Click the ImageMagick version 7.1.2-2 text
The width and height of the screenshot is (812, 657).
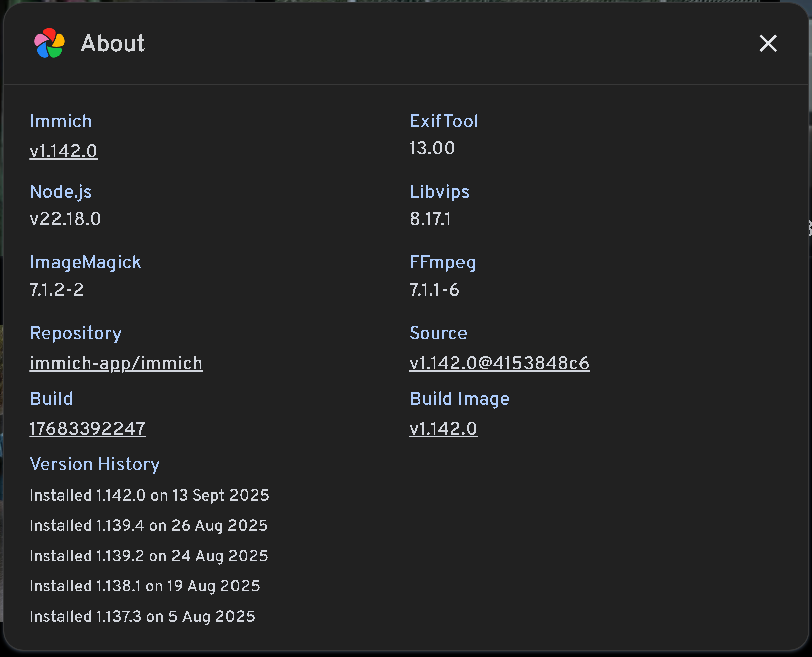[x=56, y=290]
